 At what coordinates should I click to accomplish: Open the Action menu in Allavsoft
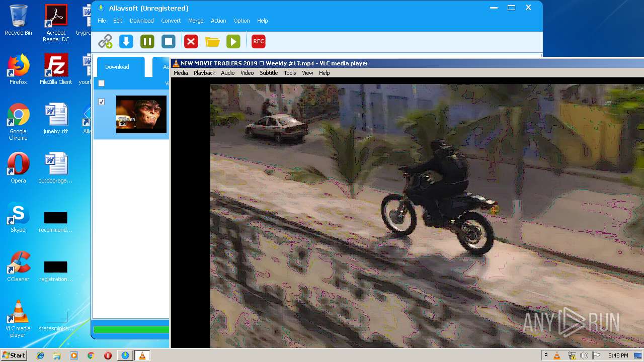point(218,21)
